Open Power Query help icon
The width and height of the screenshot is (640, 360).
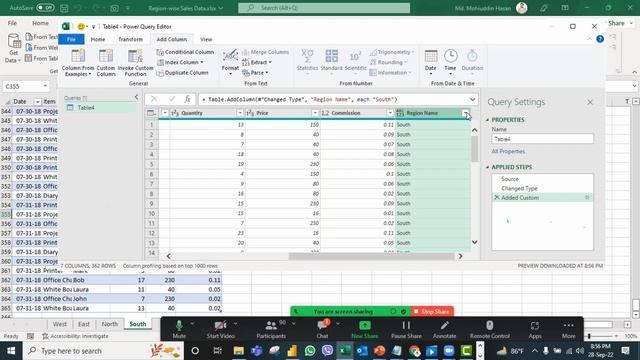(x=600, y=39)
